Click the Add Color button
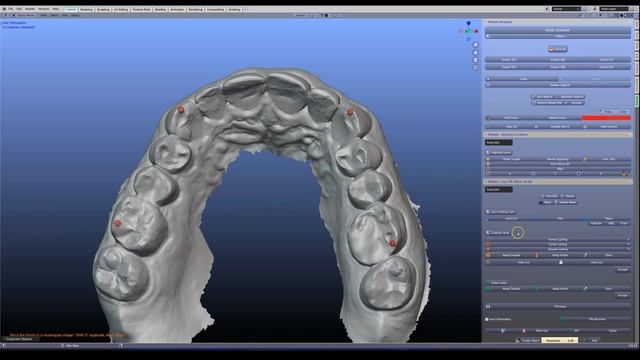Image resolution: width=640 pixels, height=360 pixels. point(511,118)
